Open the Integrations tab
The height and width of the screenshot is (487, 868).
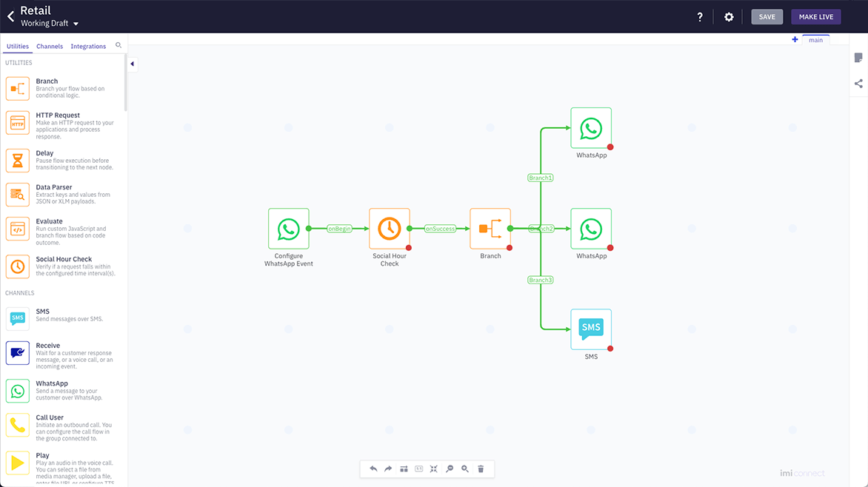click(88, 47)
